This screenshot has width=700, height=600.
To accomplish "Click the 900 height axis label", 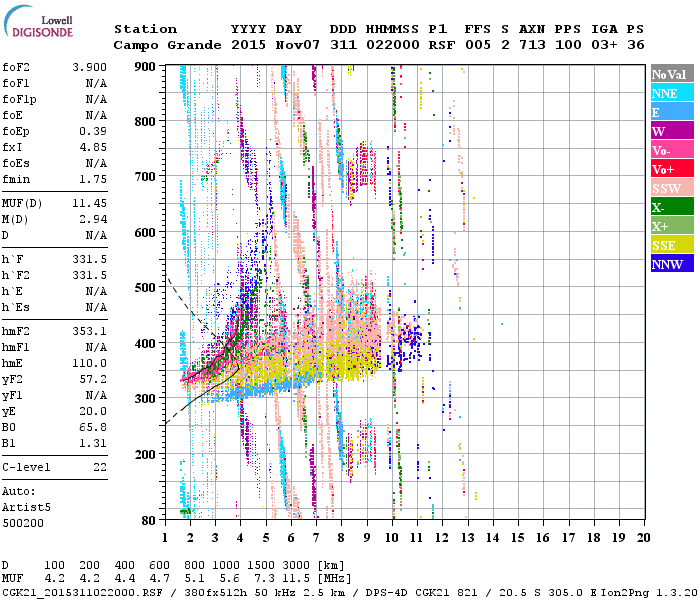I will 145,67.
